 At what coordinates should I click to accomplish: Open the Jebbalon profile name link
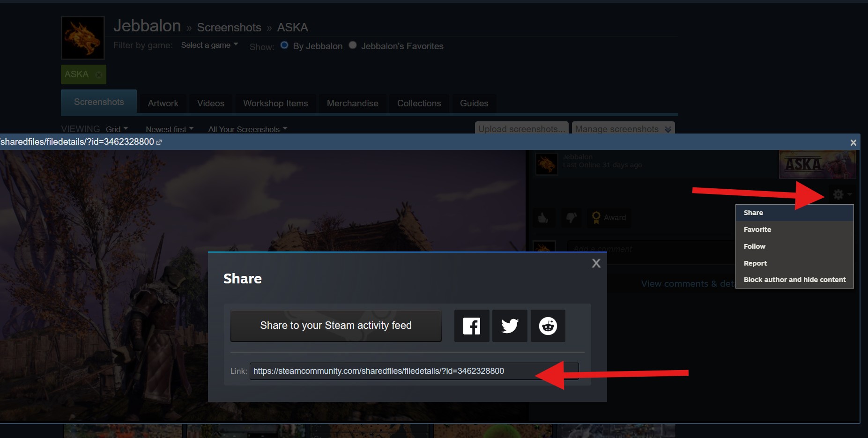(147, 26)
